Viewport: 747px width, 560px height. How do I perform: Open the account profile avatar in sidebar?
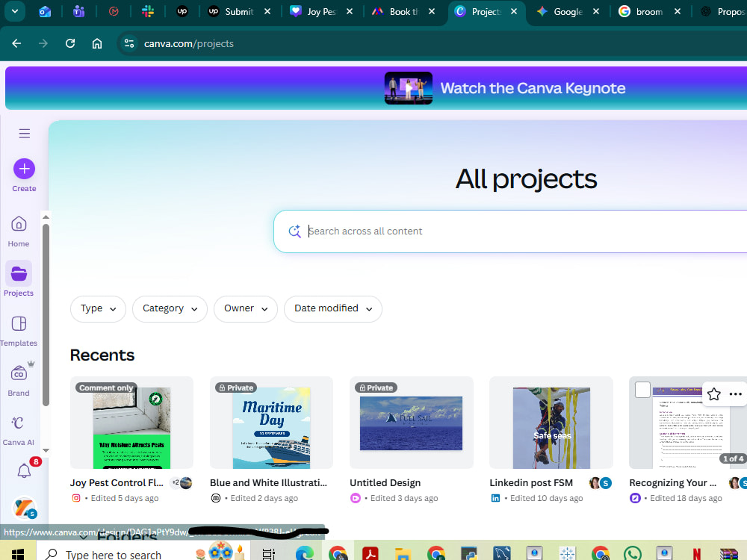click(x=25, y=508)
